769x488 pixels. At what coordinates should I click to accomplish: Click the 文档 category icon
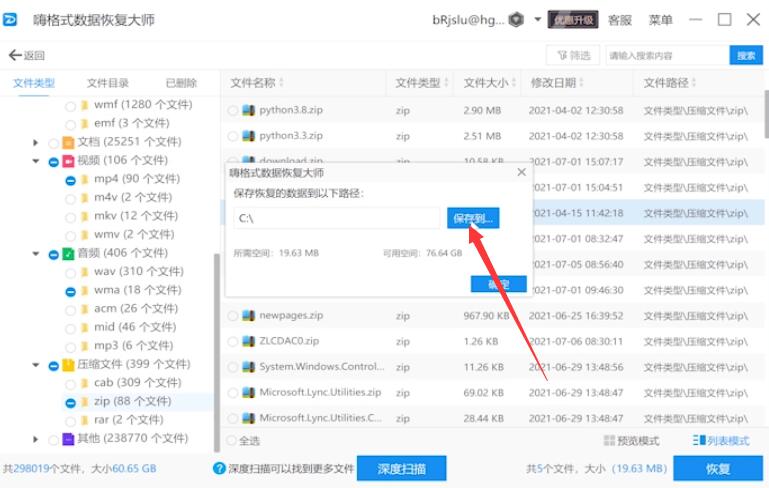(68, 142)
